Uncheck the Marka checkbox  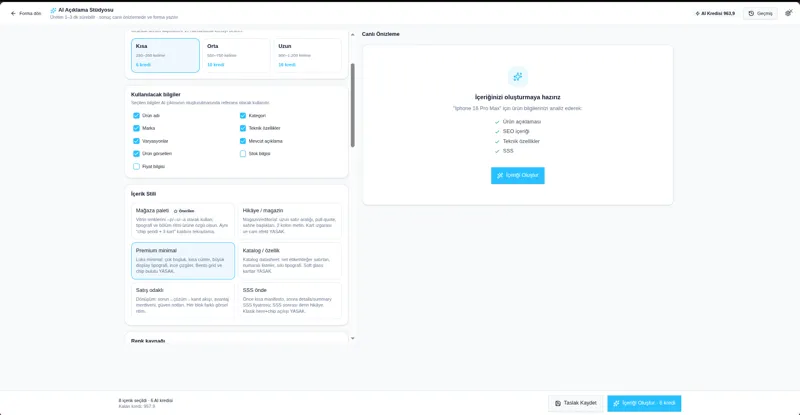click(136, 128)
